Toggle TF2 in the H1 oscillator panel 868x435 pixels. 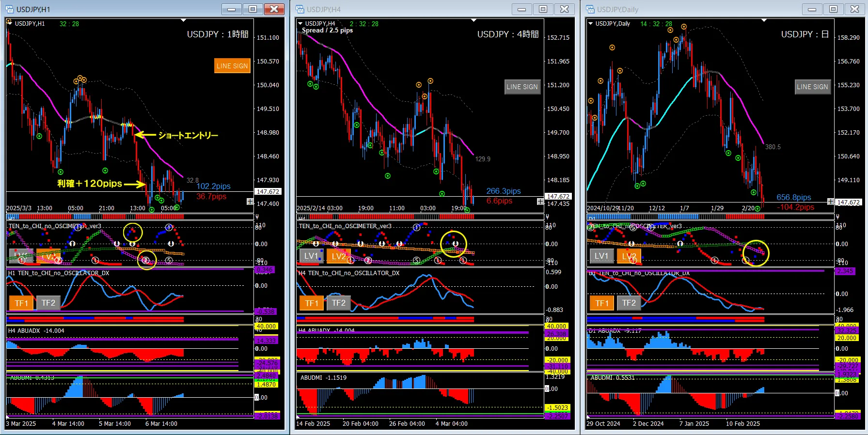point(48,303)
